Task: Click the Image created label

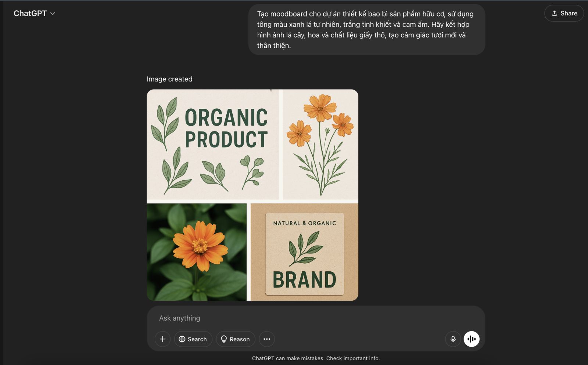Action: pos(169,79)
